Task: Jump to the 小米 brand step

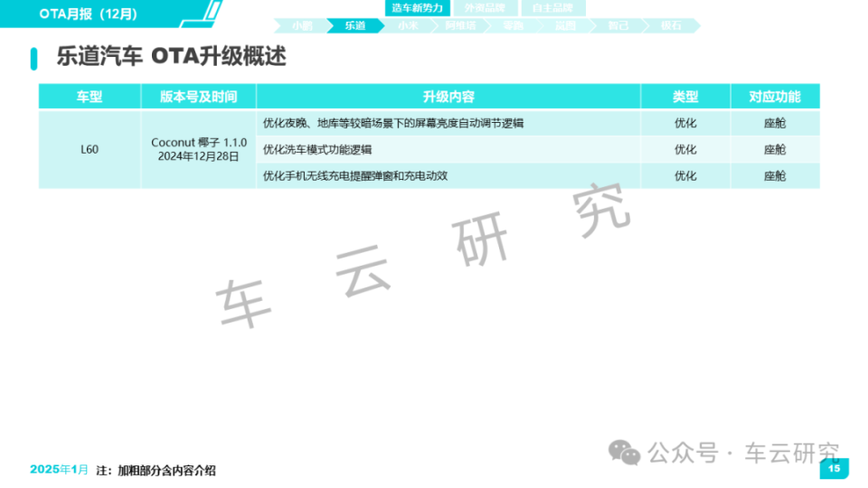Action: [408, 25]
